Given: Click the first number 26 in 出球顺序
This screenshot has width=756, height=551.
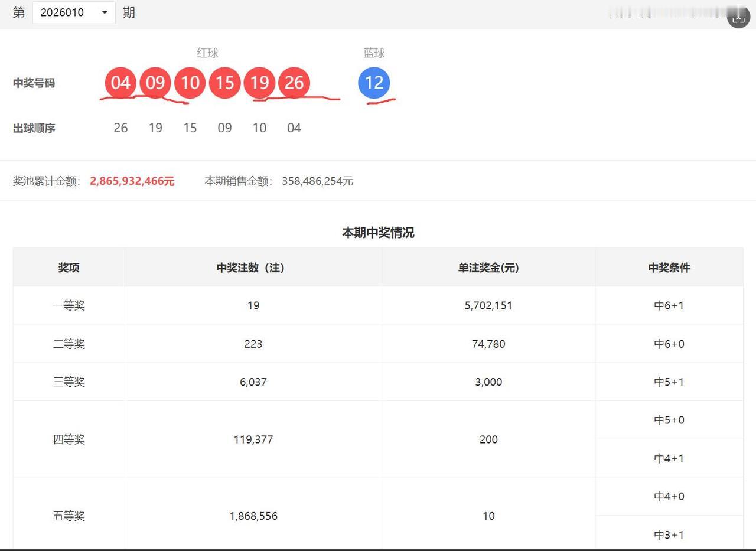Looking at the screenshot, I should 120,128.
